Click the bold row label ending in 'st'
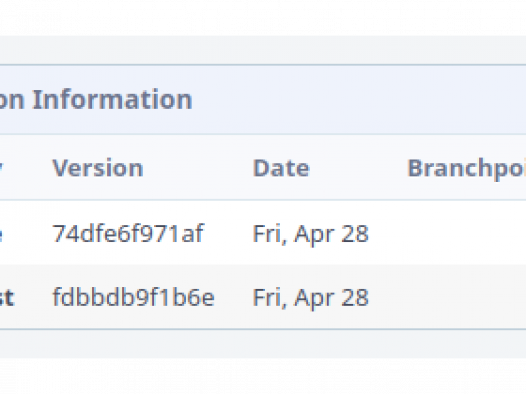 tap(7, 297)
